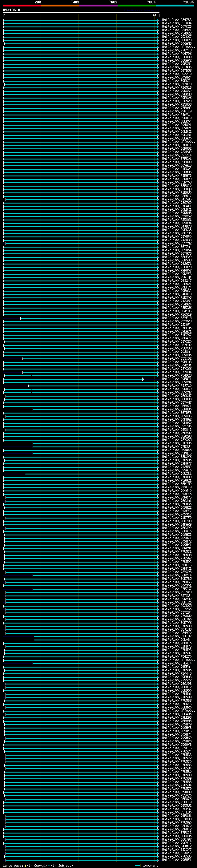Select UniRef100_Q9FX54 label

(177, 64)
